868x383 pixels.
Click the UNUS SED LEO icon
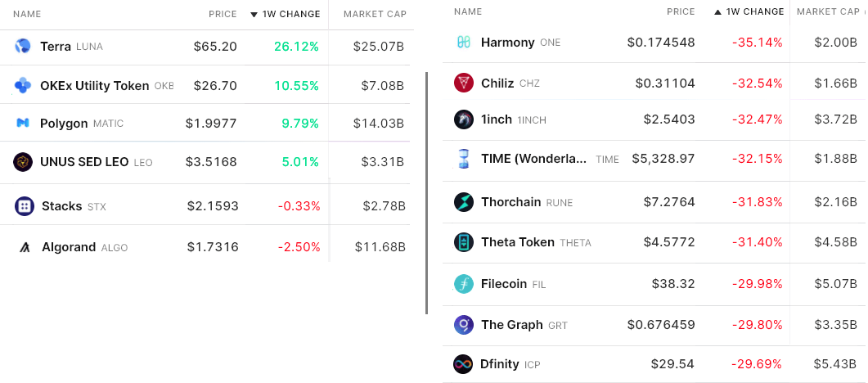pyautogui.click(x=23, y=162)
